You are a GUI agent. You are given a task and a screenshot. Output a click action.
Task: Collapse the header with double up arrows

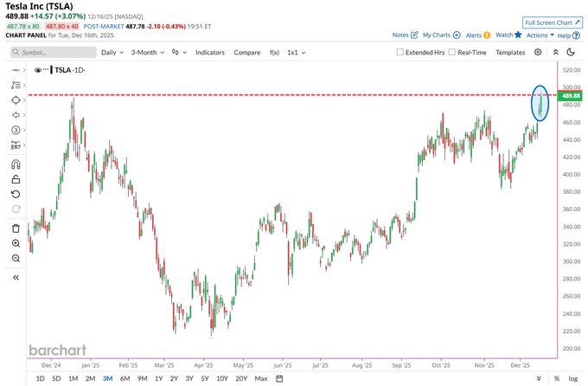(556, 52)
